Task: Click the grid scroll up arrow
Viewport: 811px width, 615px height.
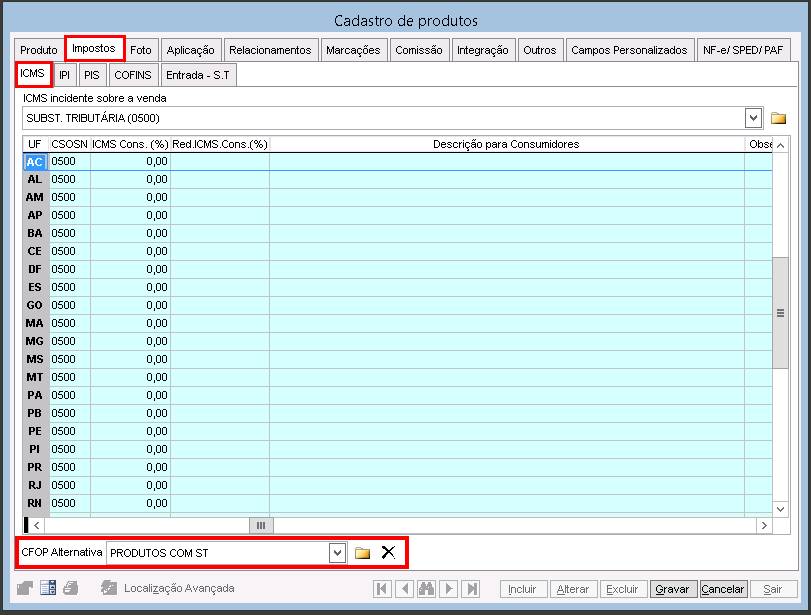Action: coord(780,145)
